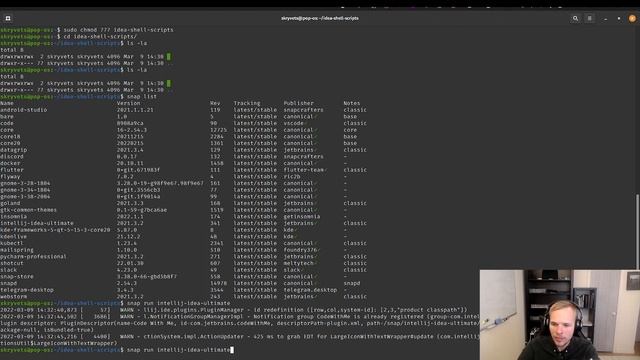Click the 'meltytech' publisher entry
Viewport: 640px width, 360px height.
tap(299, 263)
